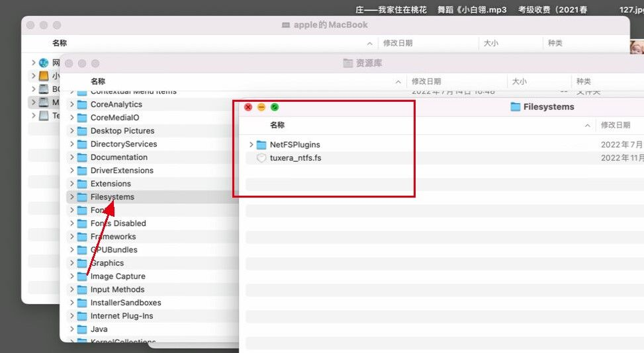Select the Documentation folder icon

click(x=82, y=157)
